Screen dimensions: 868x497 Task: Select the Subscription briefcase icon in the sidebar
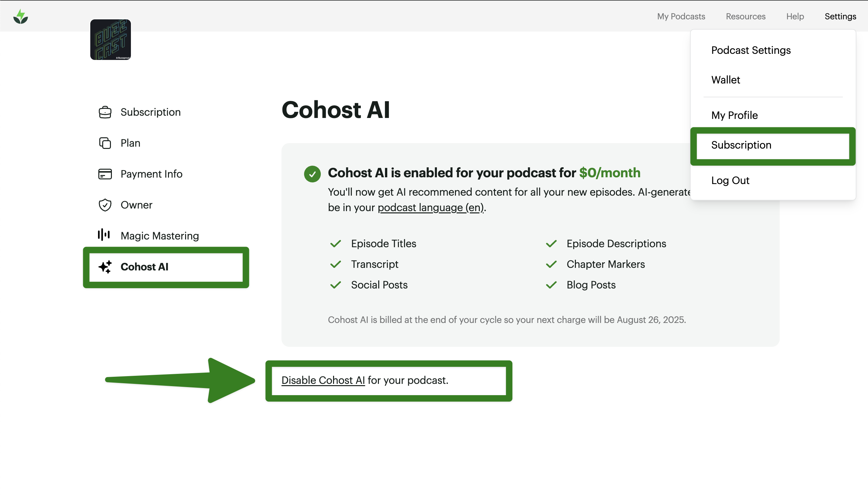(105, 112)
